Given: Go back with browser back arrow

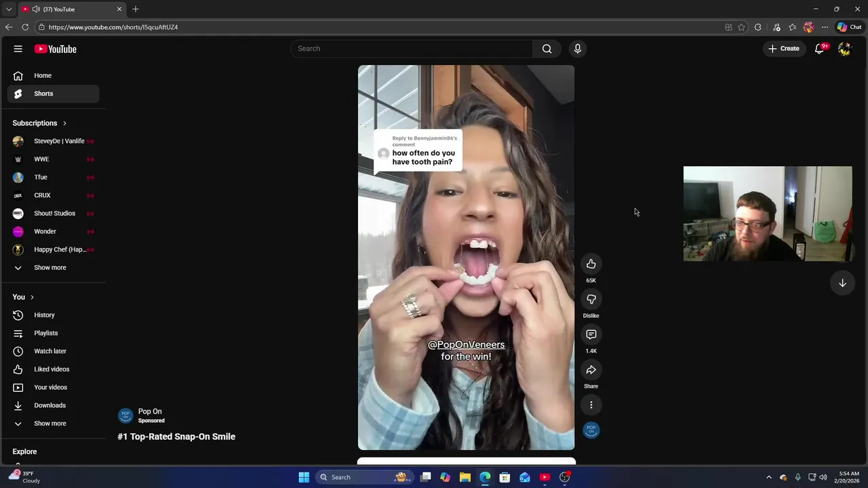Looking at the screenshot, I should [9, 27].
